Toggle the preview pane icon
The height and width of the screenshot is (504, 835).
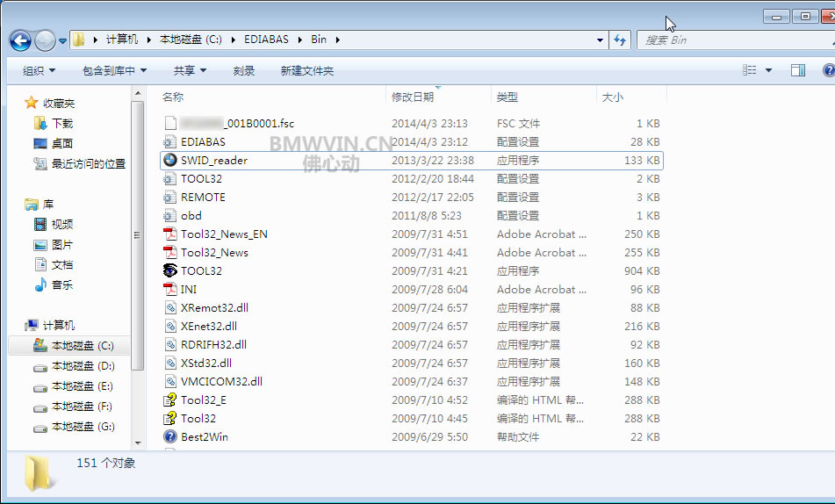pos(798,70)
